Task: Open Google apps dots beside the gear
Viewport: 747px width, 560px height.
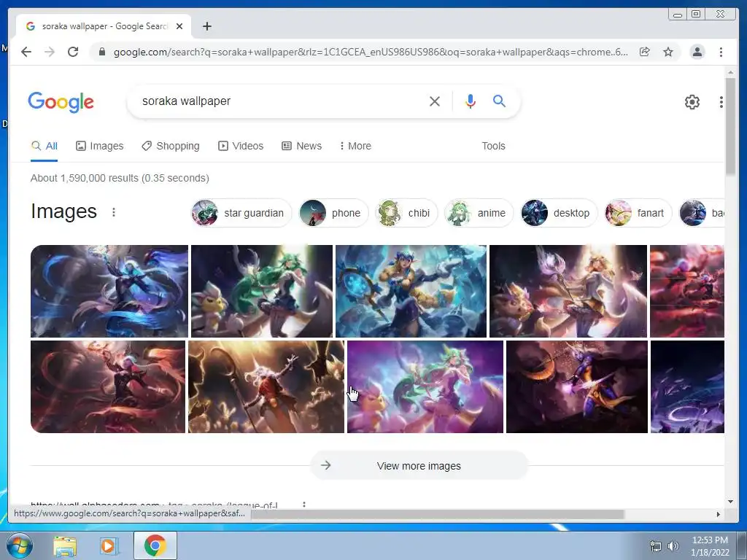Action: pyautogui.click(x=721, y=102)
